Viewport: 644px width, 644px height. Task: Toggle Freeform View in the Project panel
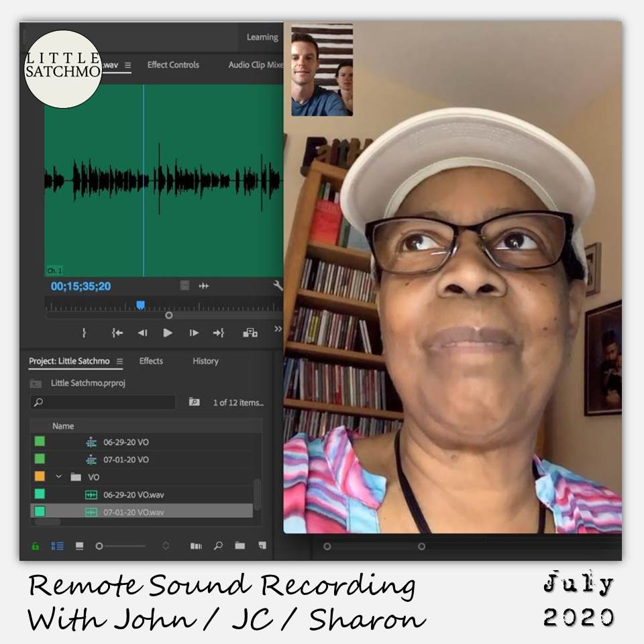click(79, 544)
